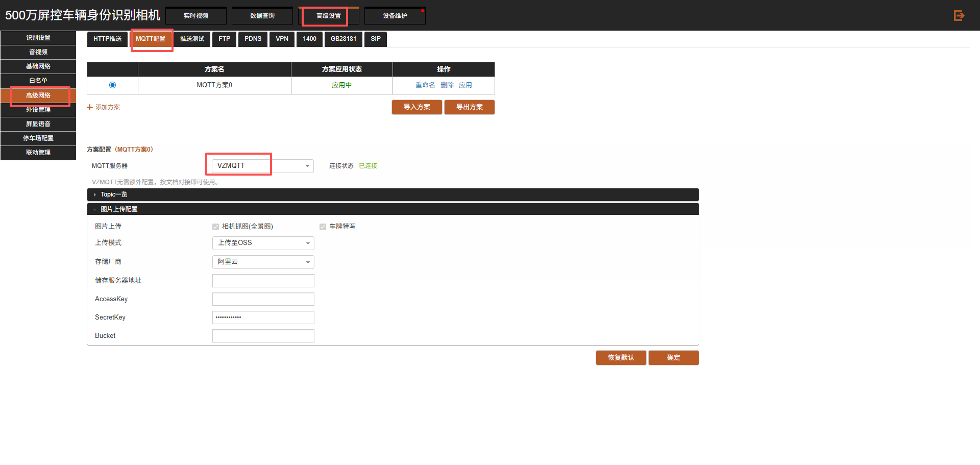Open the 存储厂商 dropdown
The image size is (980, 465).
click(x=263, y=262)
